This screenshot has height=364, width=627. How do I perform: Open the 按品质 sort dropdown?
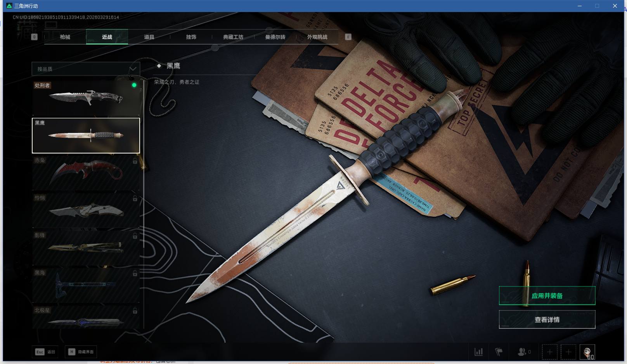point(86,69)
